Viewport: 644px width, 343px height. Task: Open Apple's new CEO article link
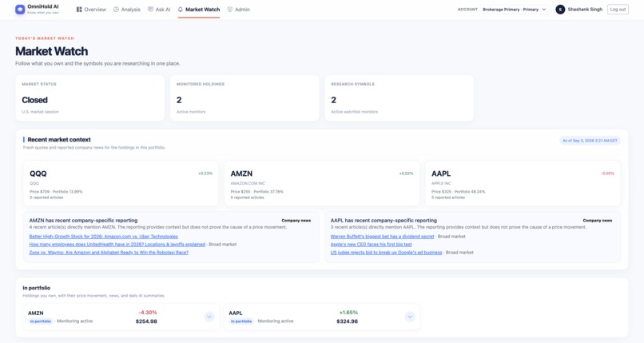tap(372, 245)
